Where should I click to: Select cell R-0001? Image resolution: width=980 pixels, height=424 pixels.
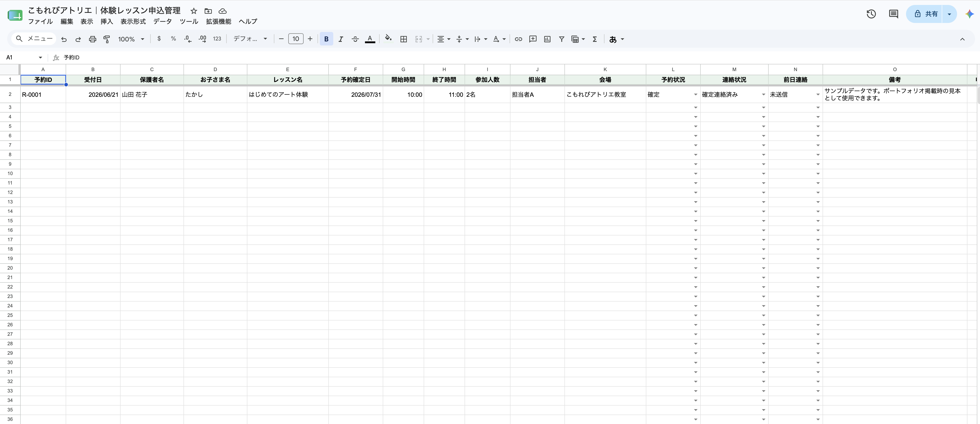point(43,95)
